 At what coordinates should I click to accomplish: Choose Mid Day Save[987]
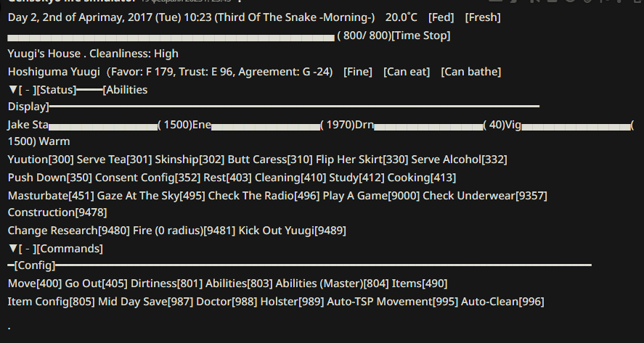click(145, 302)
